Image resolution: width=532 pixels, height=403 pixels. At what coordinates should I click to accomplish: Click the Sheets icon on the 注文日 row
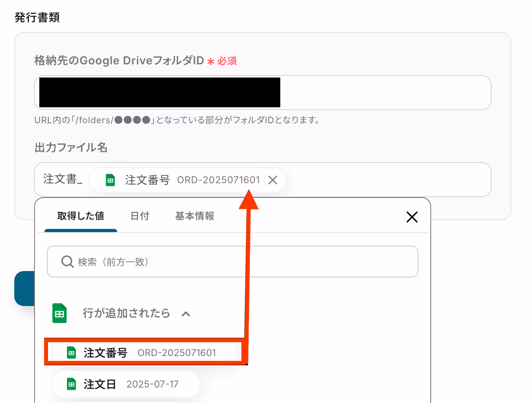click(71, 384)
